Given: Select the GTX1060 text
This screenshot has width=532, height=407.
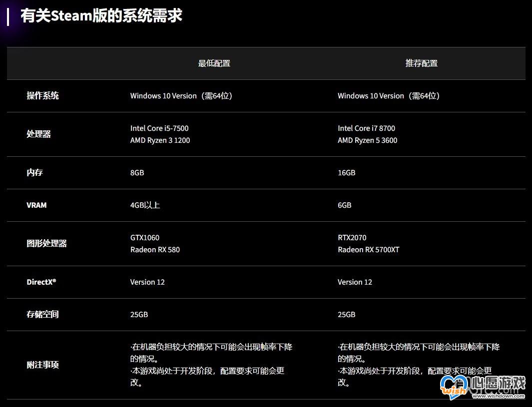Looking at the screenshot, I should pyautogui.click(x=145, y=238).
